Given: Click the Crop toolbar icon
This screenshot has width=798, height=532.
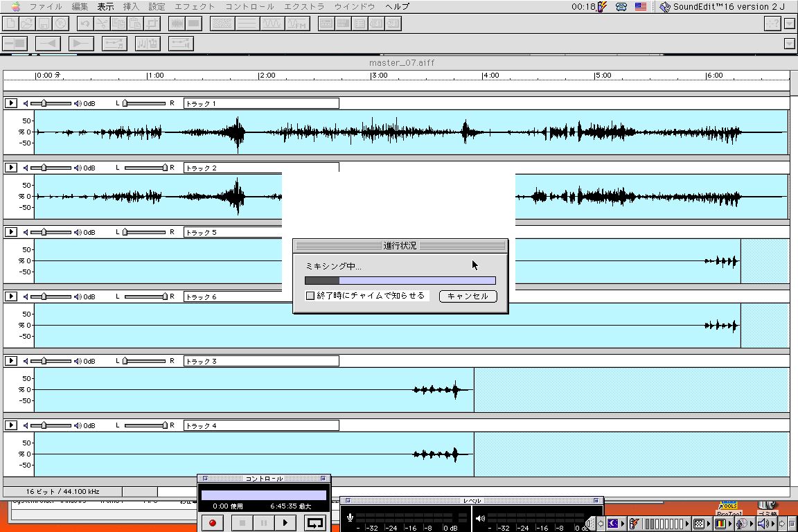Looking at the screenshot, I should pyautogui.click(x=152, y=24).
